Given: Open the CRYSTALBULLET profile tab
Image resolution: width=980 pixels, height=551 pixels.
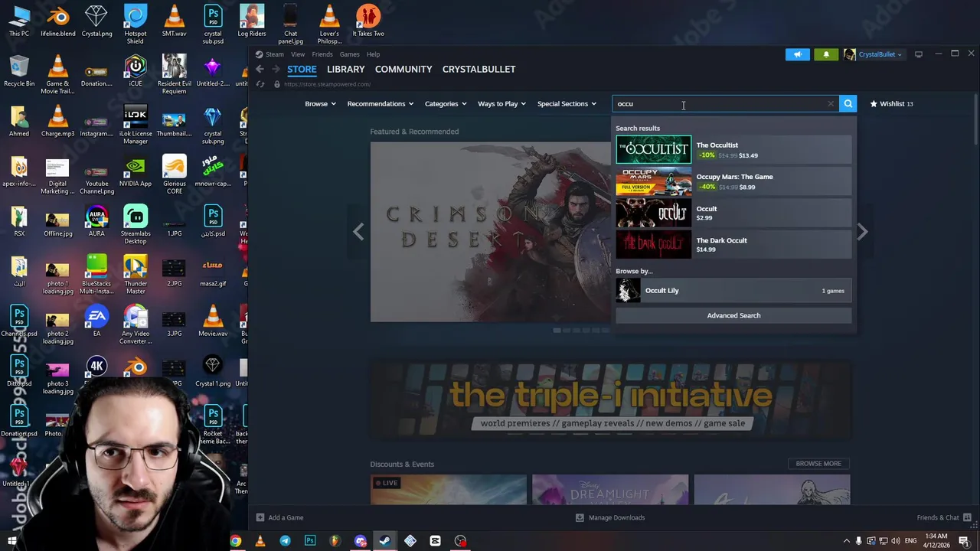Looking at the screenshot, I should [x=479, y=69].
